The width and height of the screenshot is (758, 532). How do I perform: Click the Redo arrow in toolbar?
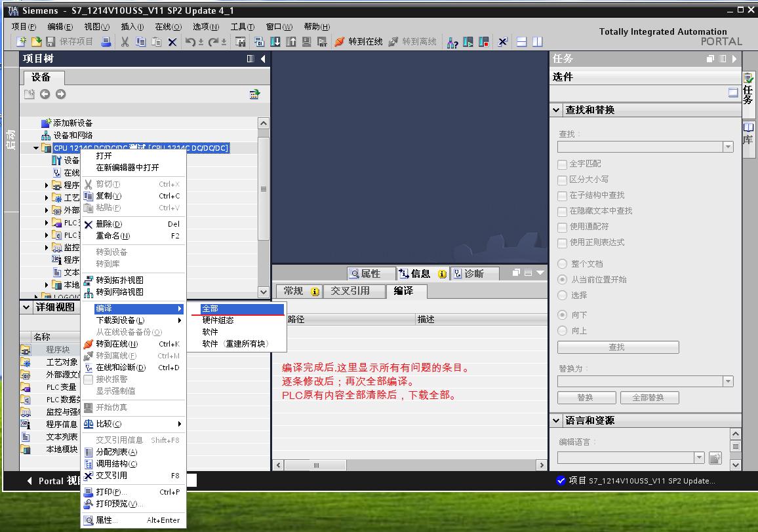tap(212, 42)
